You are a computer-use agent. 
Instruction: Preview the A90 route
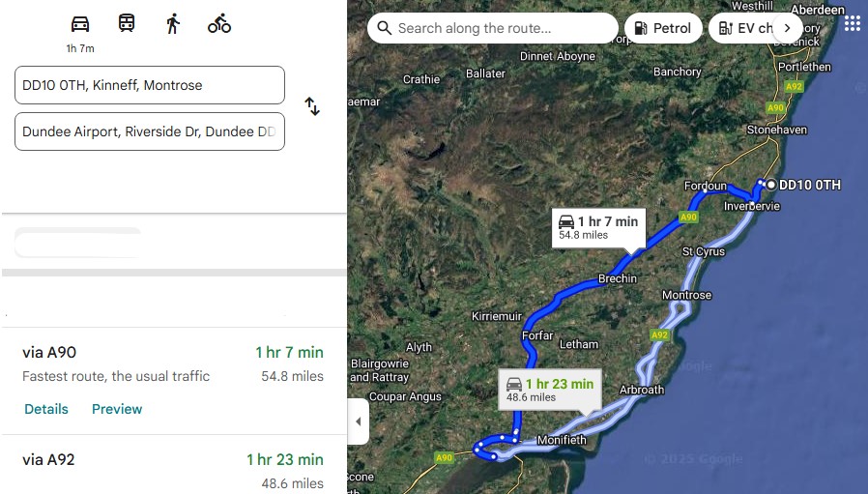click(117, 409)
